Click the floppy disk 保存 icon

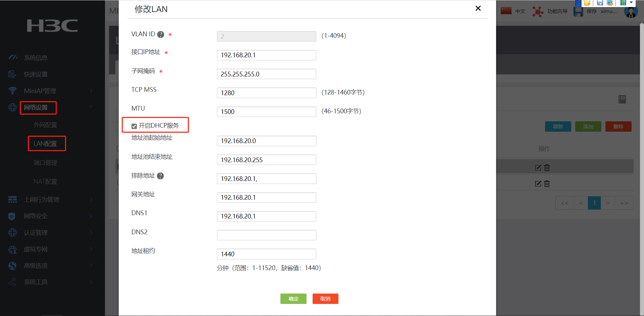[x=578, y=11]
